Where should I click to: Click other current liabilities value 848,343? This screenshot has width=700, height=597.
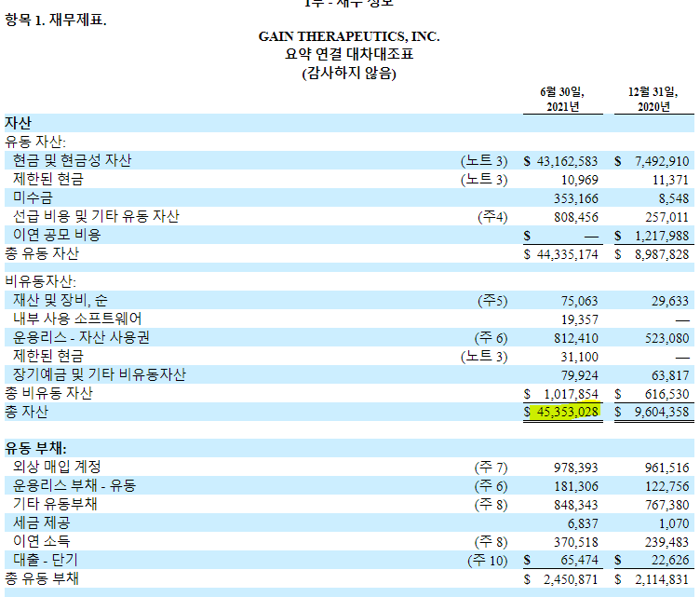pyautogui.click(x=576, y=506)
